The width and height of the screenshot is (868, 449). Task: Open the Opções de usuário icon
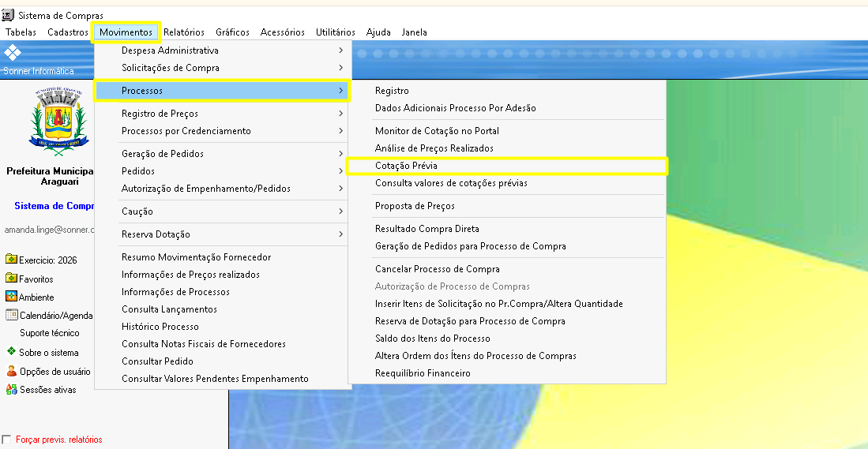coord(11,371)
